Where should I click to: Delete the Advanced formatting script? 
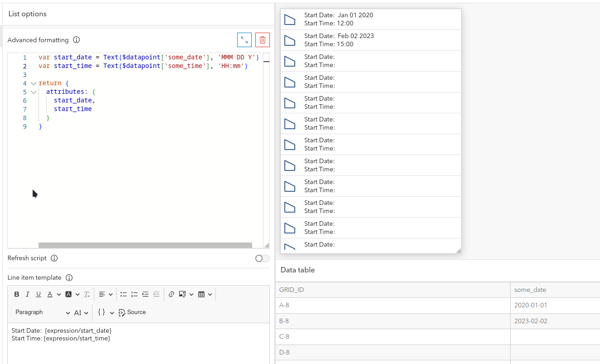click(x=262, y=40)
